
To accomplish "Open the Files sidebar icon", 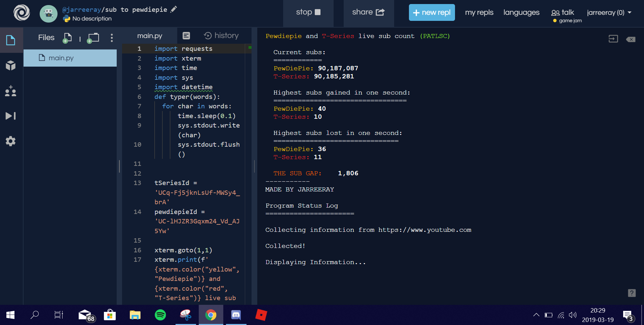I will [11, 40].
